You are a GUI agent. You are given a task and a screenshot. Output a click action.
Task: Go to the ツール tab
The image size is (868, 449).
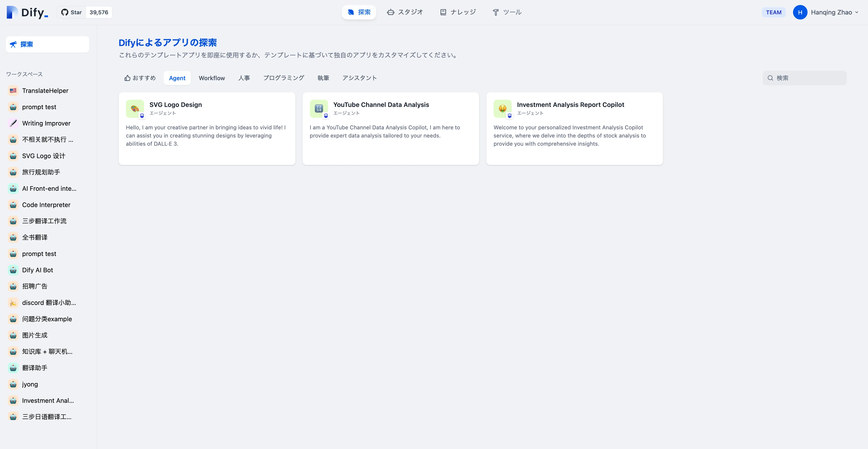[x=507, y=12]
